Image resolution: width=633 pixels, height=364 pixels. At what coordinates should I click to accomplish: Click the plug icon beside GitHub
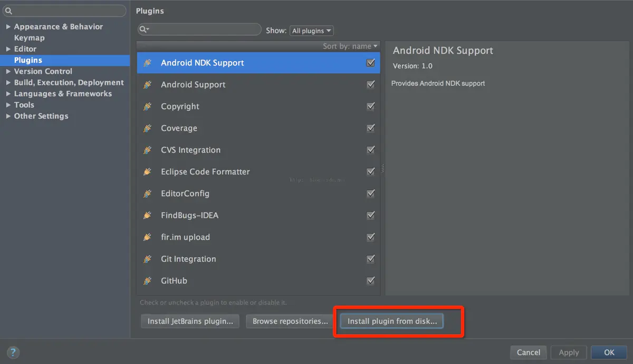pyautogui.click(x=148, y=281)
